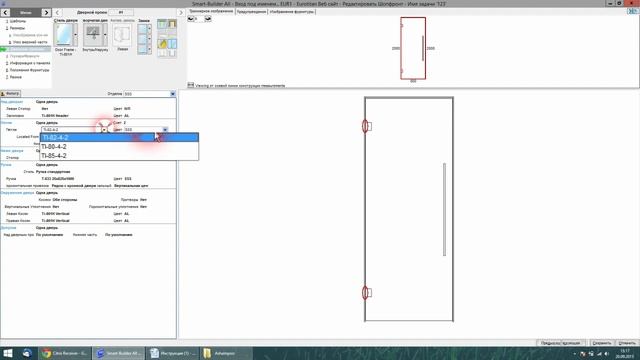Open the Smart Builder taskbar item
This screenshot has width=640, height=360.
[x=119, y=353]
